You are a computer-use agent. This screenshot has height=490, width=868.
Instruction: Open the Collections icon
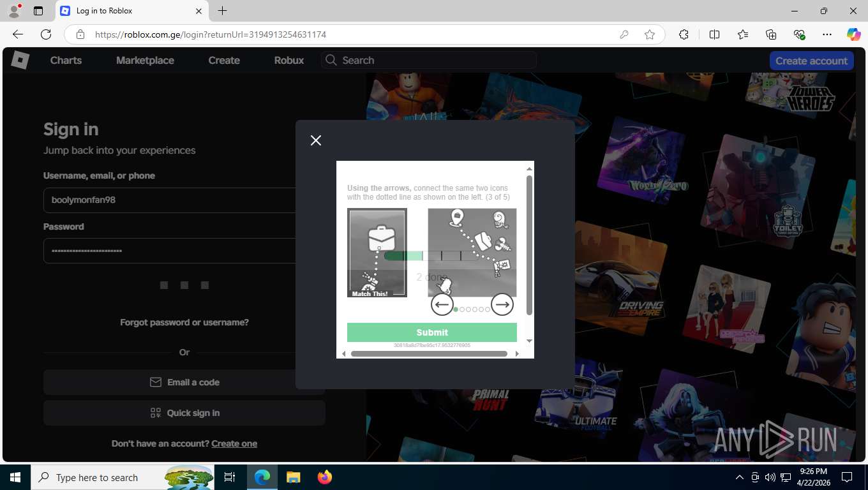click(771, 34)
